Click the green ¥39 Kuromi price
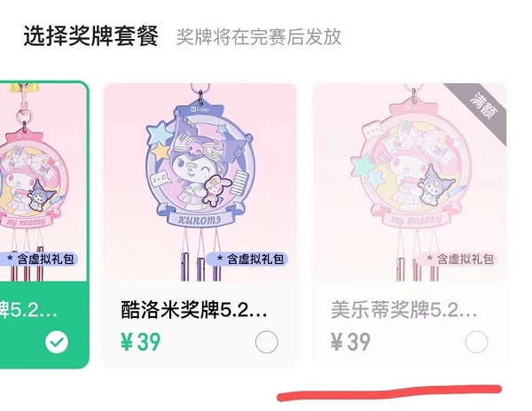This screenshot has height=411, width=532. tap(140, 342)
